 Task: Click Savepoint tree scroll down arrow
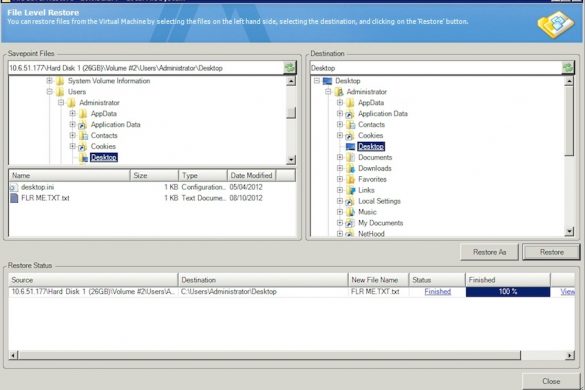pyautogui.click(x=291, y=160)
